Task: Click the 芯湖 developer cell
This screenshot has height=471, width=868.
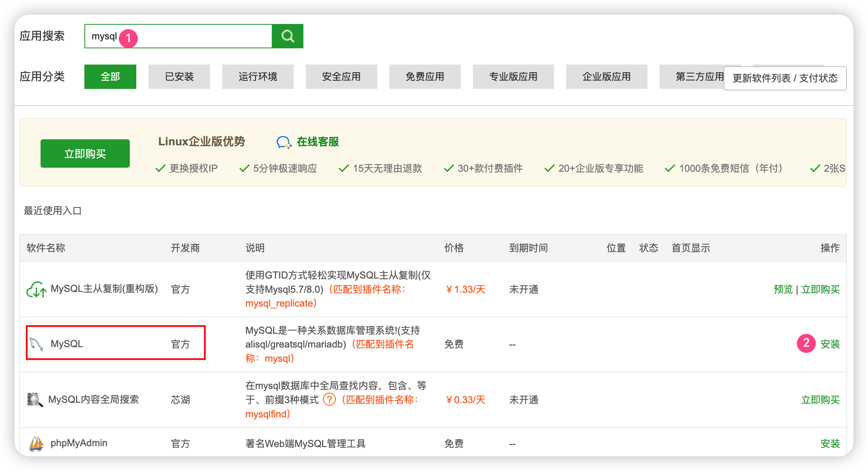Action: coord(180,400)
